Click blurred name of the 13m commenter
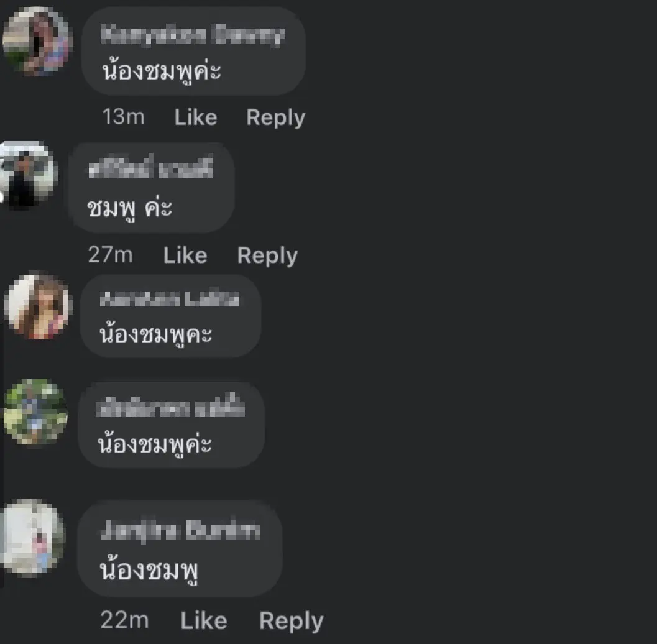The height and width of the screenshot is (644, 657). coord(193,35)
